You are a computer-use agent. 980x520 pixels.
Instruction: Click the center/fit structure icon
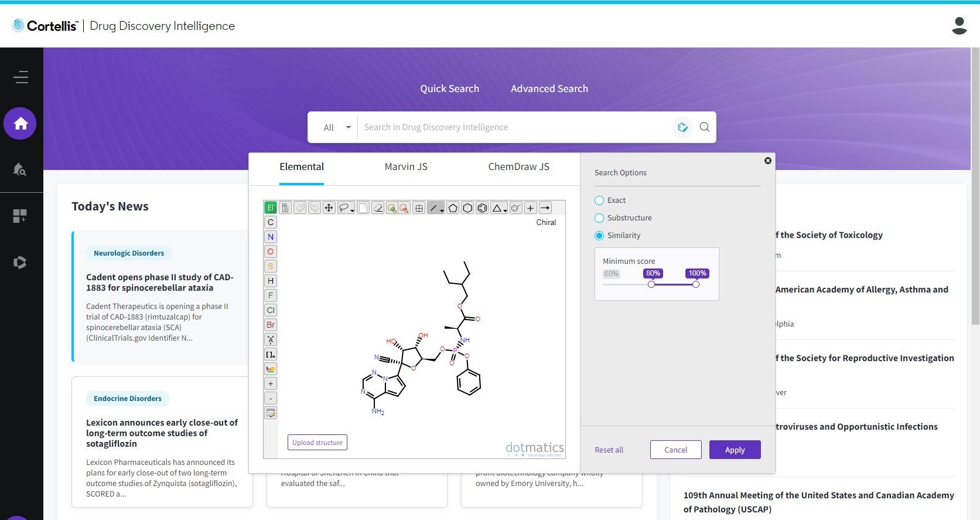pyautogui.click(x=419, y=208)
